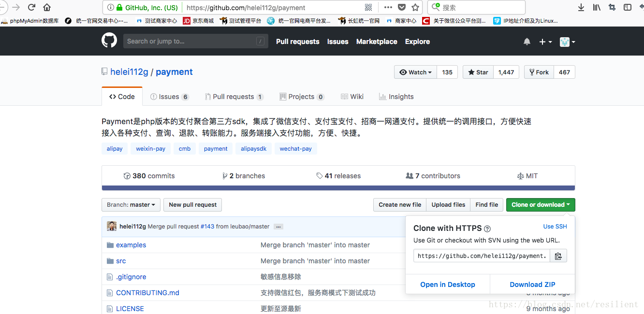644x314 pixels.
Task: Open the Watch dropdown
Action: coord(415,72)
